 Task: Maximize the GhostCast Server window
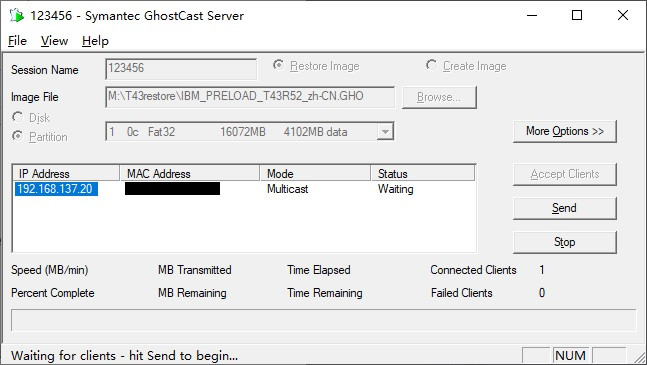[577, 16]
